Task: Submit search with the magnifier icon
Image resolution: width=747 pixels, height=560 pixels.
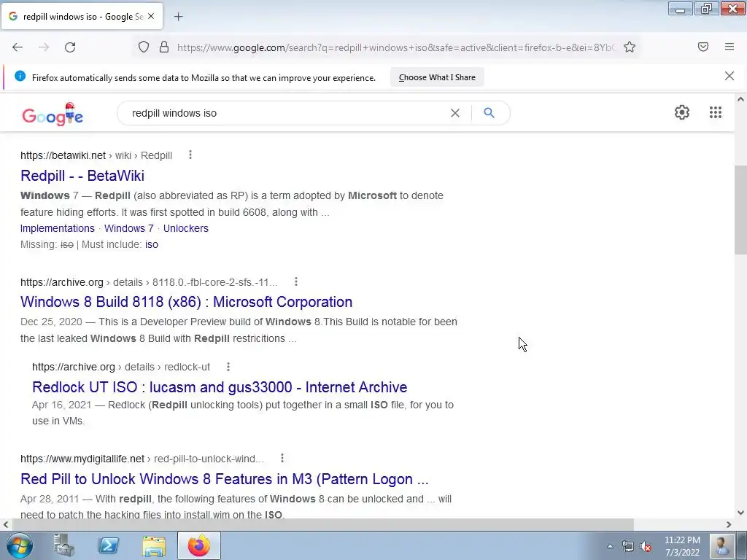Action: [489, 113]
